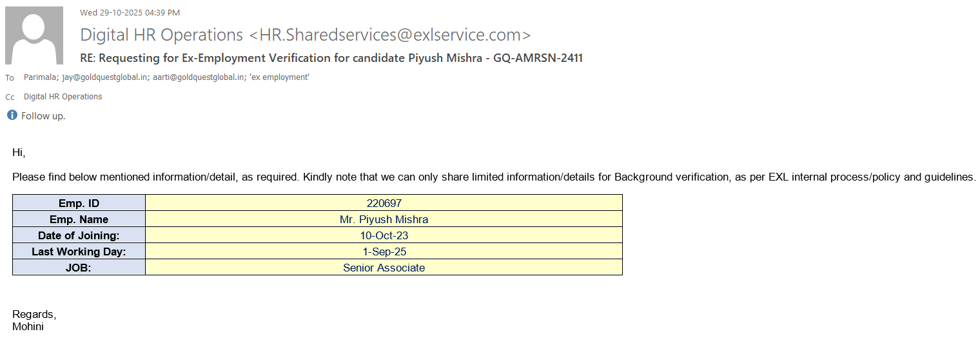This screenshot has height=345, width=980.
Task: Click the Digital HR Operations sender name
Action: pos(161,35)
